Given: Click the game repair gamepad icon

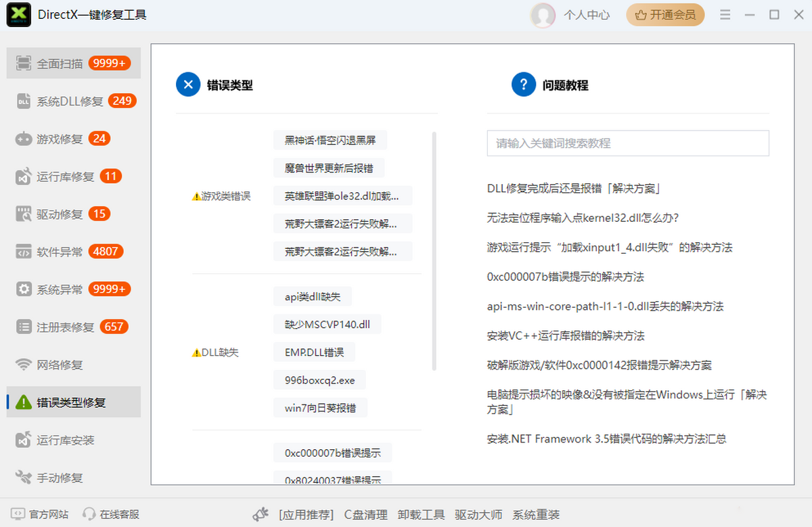Looking at the screenshot, I should 24,139.
